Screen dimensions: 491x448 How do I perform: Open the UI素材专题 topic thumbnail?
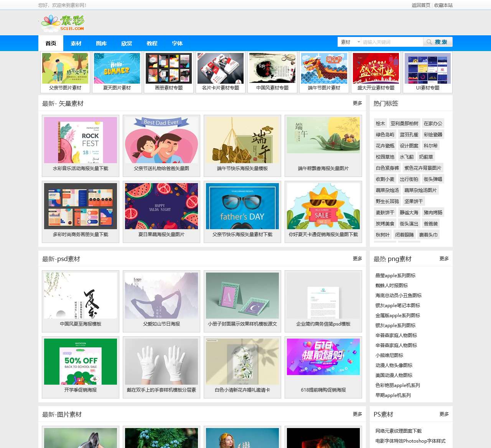point(428,68)
